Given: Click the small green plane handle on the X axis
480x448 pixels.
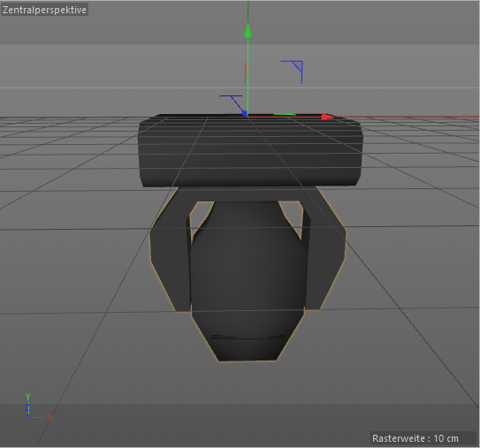Looking at the screenshot, I should pyautogui.click(x=285, y=115).
